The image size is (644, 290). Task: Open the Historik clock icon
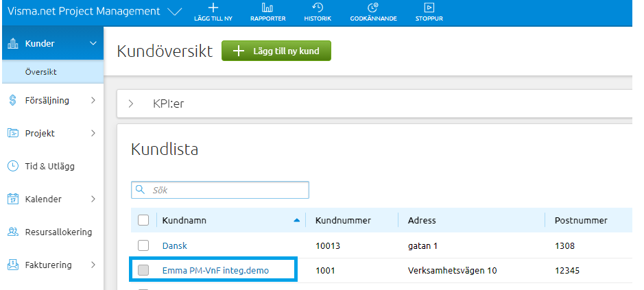click(318, 8)
